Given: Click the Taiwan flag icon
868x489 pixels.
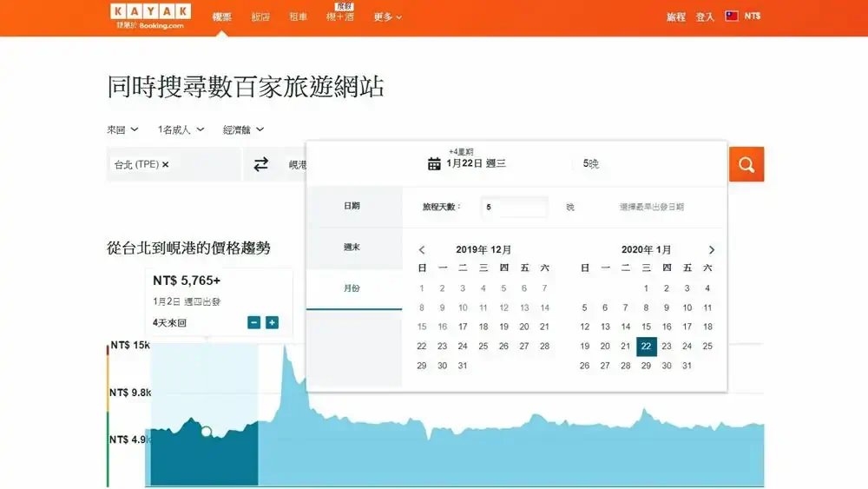Looking at the screenshot, I should click(x=731, y=16).
